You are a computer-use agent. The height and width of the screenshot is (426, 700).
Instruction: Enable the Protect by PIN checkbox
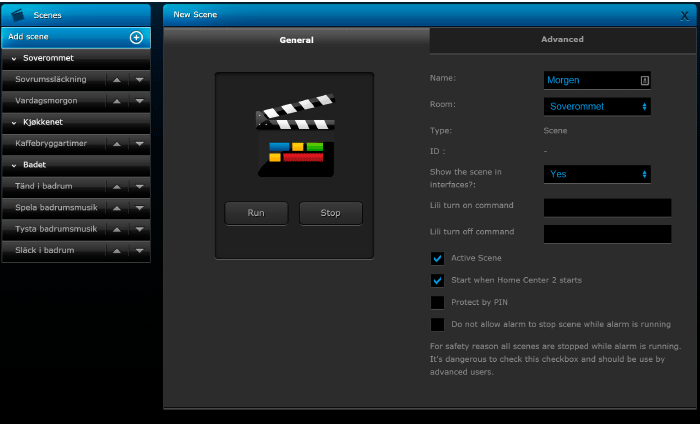tap(437, 302)
